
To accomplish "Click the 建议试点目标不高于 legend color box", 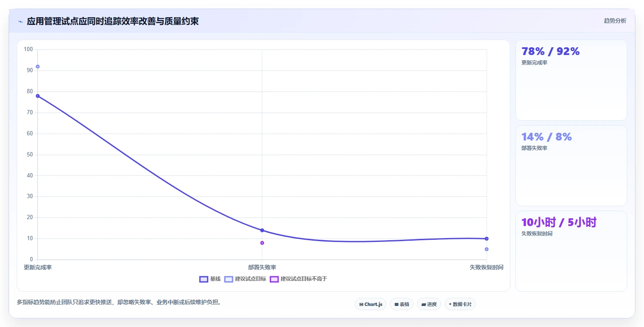I will pyautogui.click(x=274, y=279).
